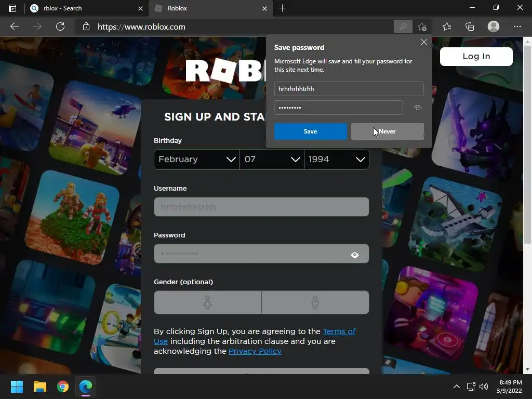Edit username field in Save password popup
The image size is (532, 399).
click(349, 89)
